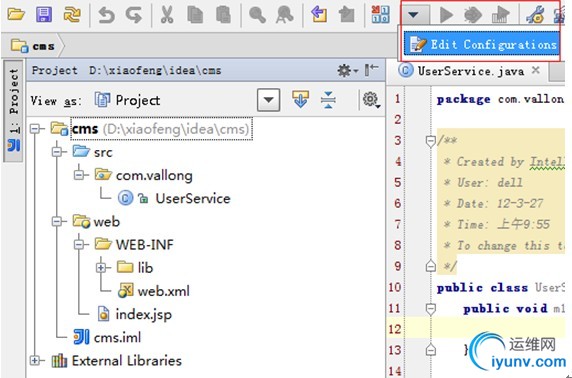The height and width of the screenshot is (378, 572).
Task: Click 'public void' text on line 11
Action: 505,308
